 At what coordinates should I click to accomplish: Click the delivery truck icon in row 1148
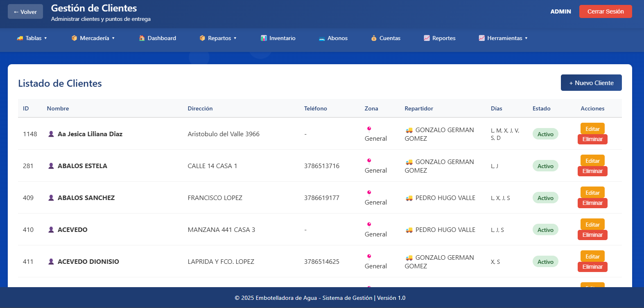(409, 130)
